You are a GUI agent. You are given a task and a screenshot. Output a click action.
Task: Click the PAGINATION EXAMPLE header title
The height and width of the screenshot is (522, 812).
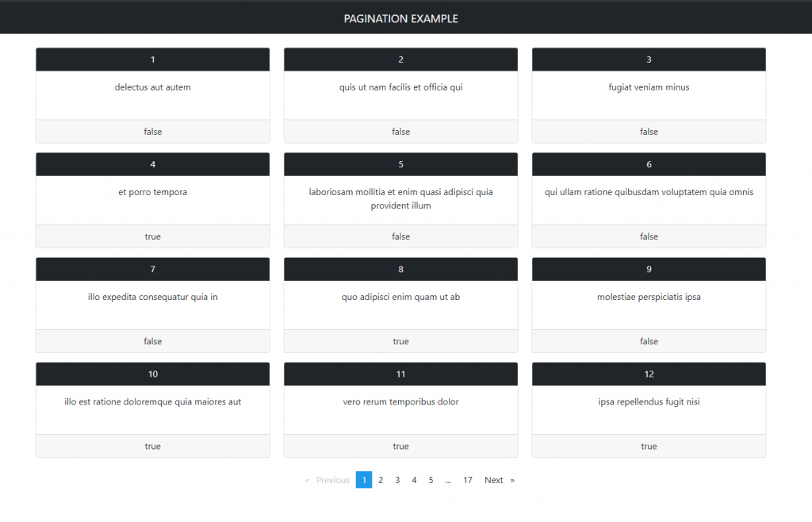400,19
